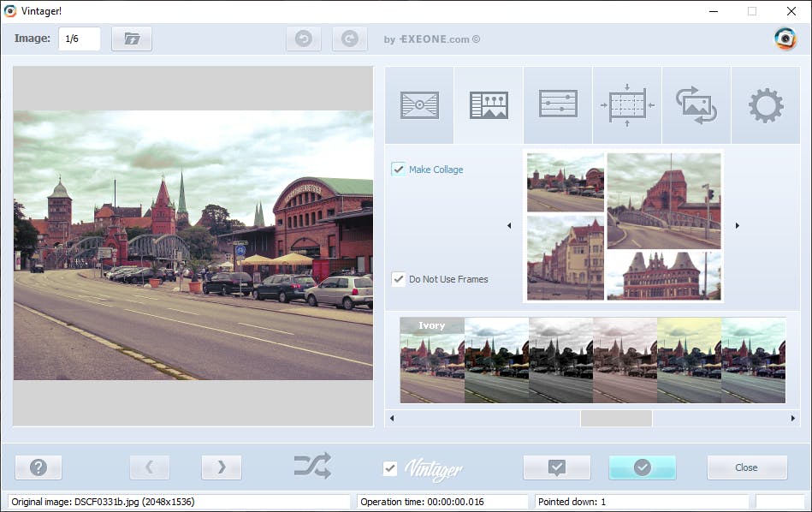Click the Operation time status text
The image size is (812, 512).
click(422, 502)
